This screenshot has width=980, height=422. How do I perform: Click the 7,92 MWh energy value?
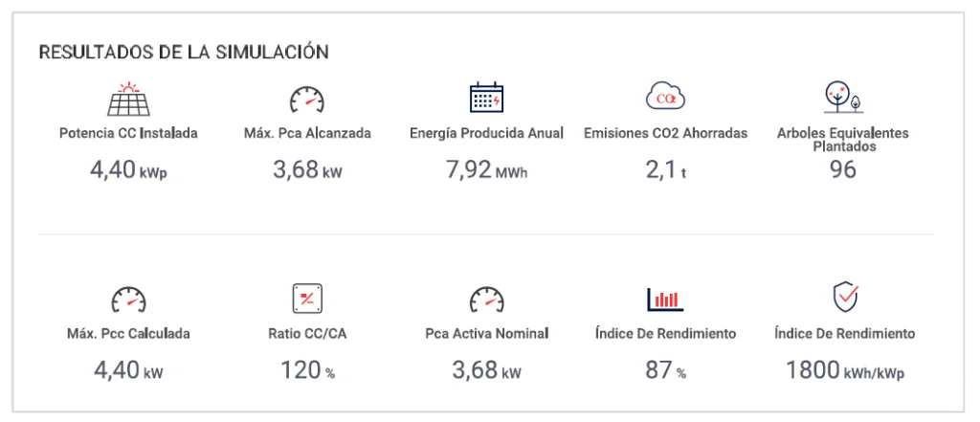(x=486, y=169)
